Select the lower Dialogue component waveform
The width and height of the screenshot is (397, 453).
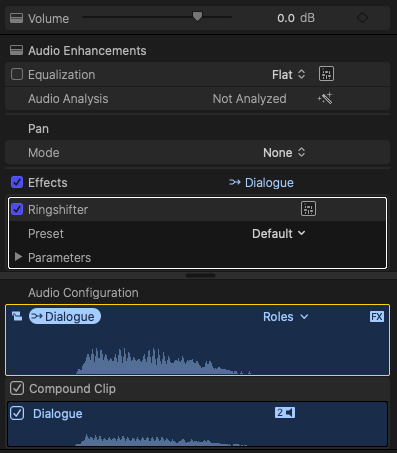pyautogui.click(x=160, y=440)
